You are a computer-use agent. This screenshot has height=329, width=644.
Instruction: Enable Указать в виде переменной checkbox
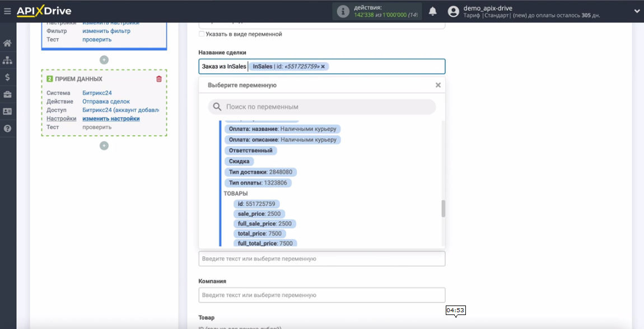[201, 35]
